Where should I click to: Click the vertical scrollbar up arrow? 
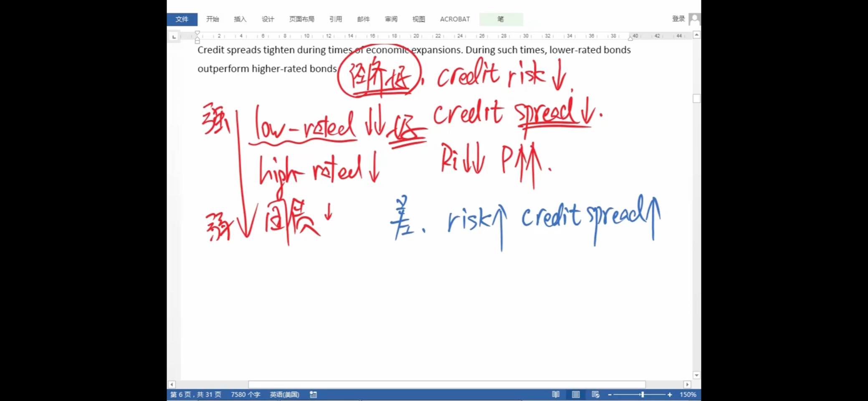[696, 35]
